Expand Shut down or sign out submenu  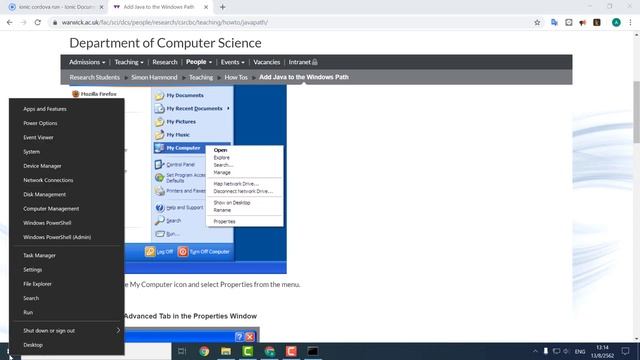click(67, 331)
